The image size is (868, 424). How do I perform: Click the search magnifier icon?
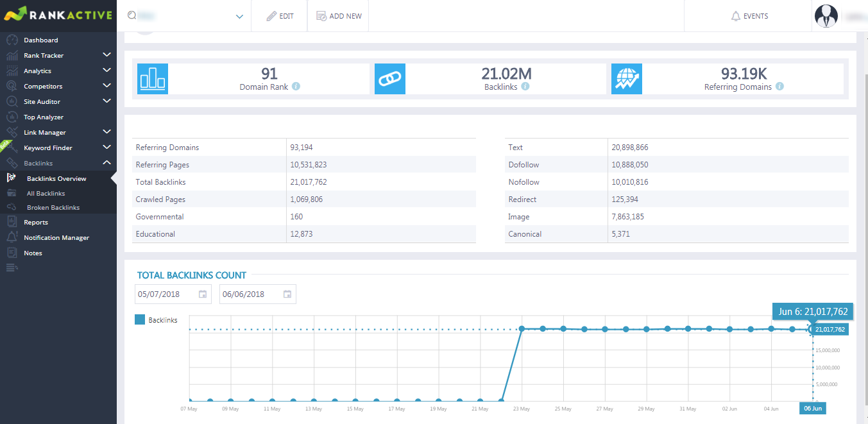click(x=132, y=15)
